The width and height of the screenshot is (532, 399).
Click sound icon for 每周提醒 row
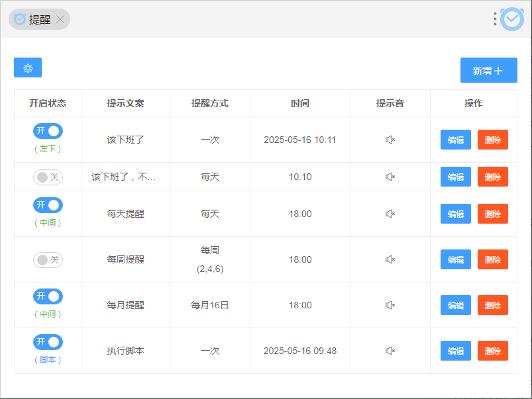click(x=390, y=259)
